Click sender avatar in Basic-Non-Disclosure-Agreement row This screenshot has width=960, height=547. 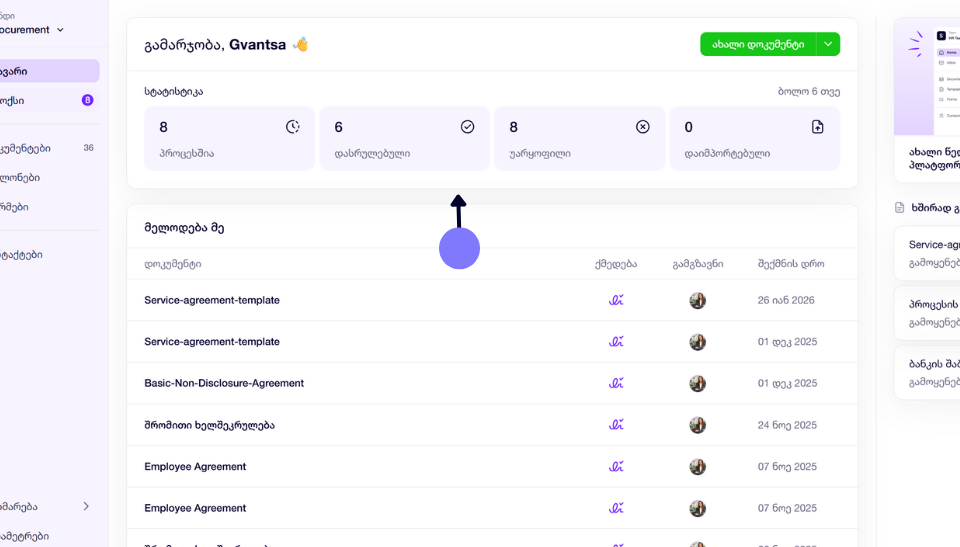[x=697, y=383]
